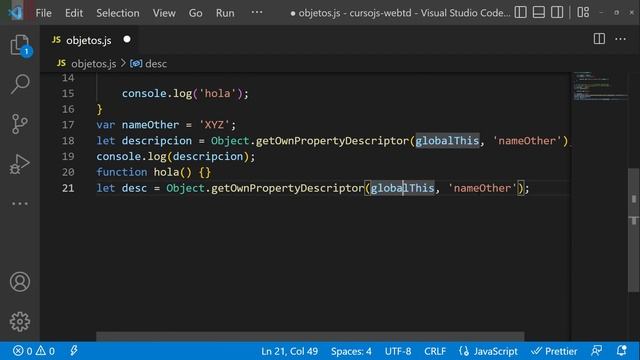
Task: Click the minimap code overview
Action: [x=599, y=87]
